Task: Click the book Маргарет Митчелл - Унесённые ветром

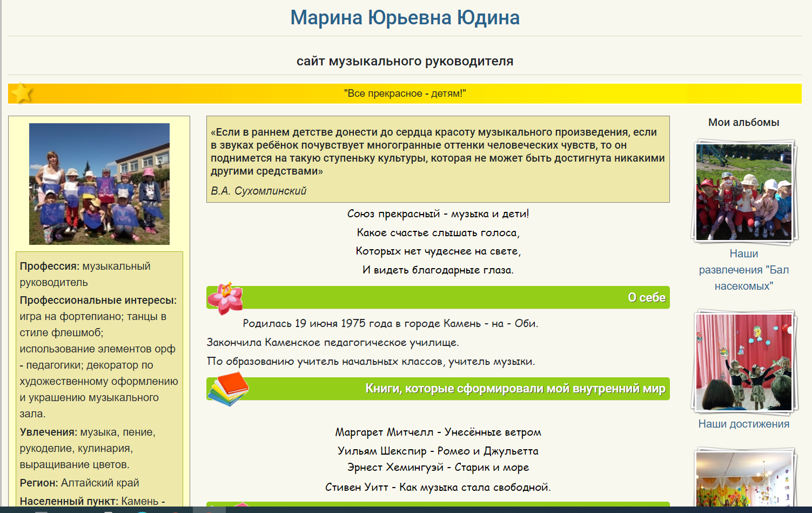Action: [438, 432]
